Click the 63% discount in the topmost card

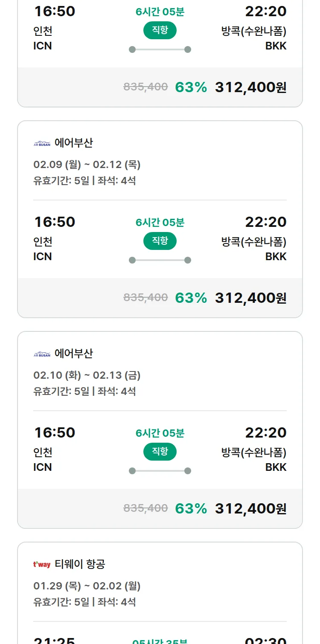click(x=191, y=87)
